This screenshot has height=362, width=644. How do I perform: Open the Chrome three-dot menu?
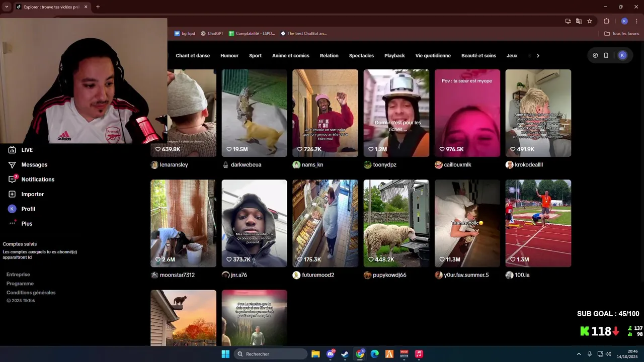click(x=636, y=21)
